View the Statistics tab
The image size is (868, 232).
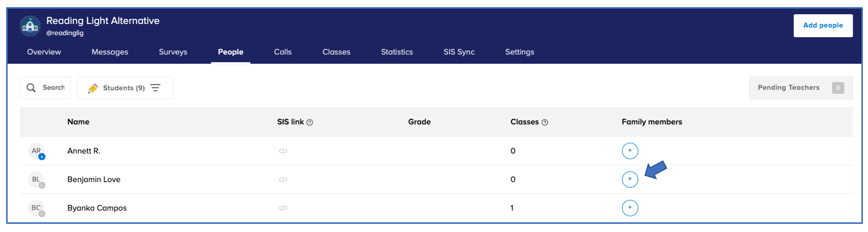pos(397,52)
